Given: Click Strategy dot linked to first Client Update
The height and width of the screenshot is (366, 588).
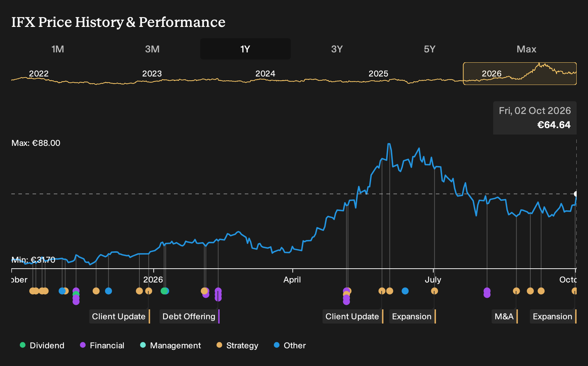Looking at the screenshot, I should (149, 291).
